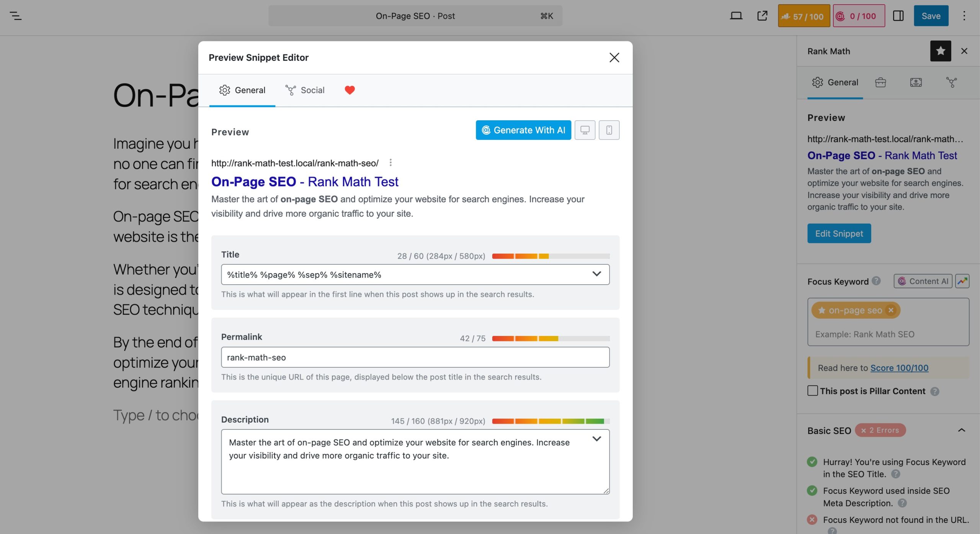
Task: Switch to Social tab in snippet editor
Action: (305, 90)
